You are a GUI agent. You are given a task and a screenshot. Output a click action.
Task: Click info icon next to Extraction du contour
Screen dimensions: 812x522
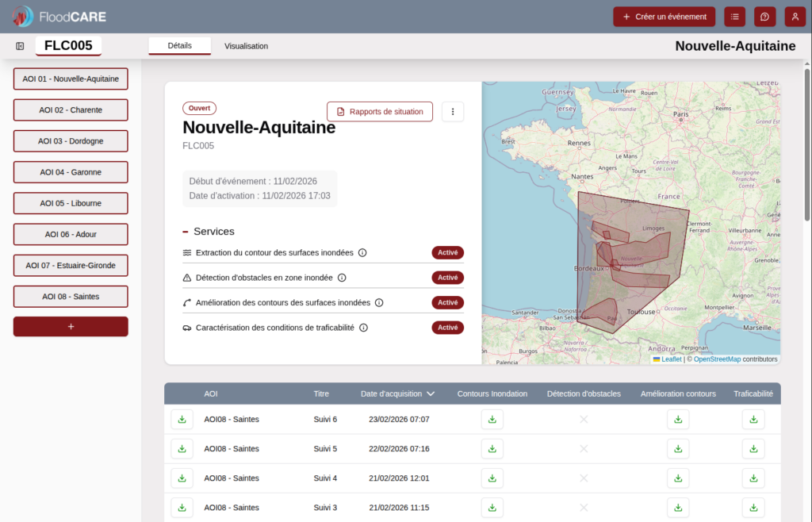[x=362, y=253]
